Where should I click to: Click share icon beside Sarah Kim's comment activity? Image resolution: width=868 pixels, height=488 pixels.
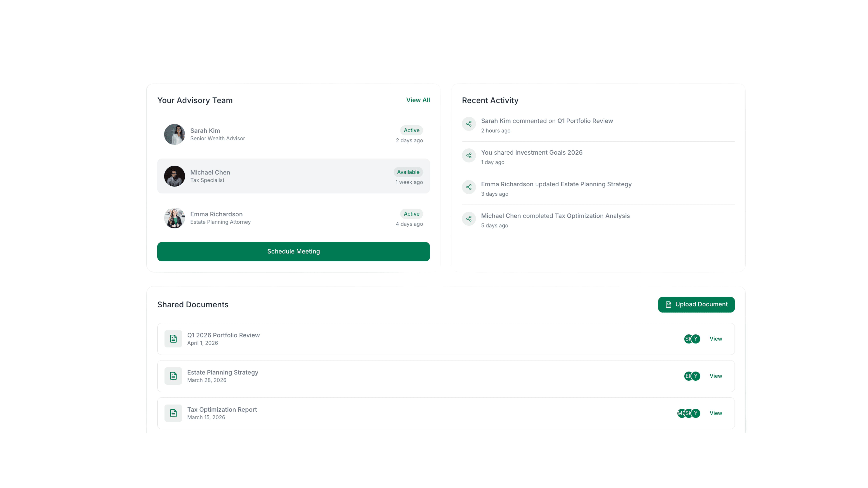pyautogui.click(x=469, y=124)
